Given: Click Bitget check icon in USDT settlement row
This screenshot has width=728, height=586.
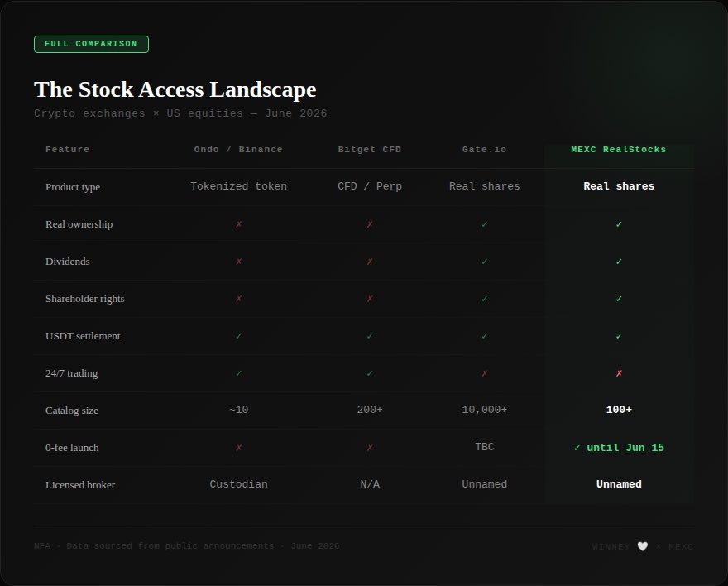Looking at the screenshot, I should click(x=370, y=336).
